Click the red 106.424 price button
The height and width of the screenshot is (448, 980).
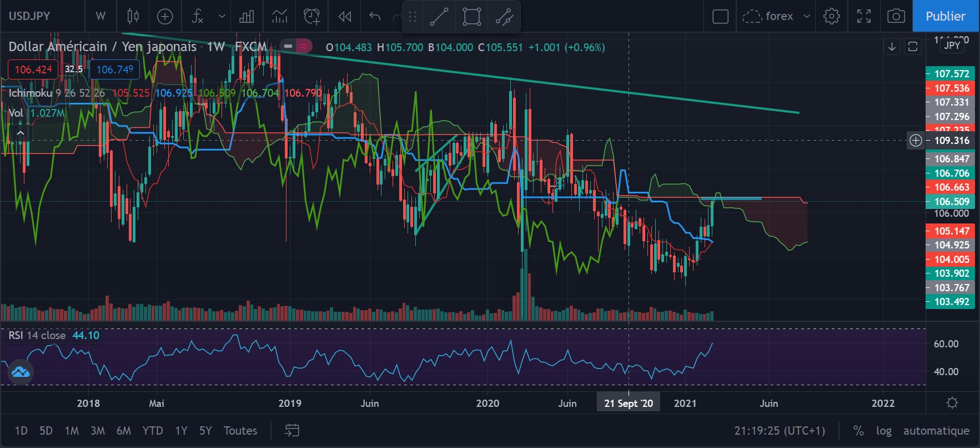[x=33, y=69]
